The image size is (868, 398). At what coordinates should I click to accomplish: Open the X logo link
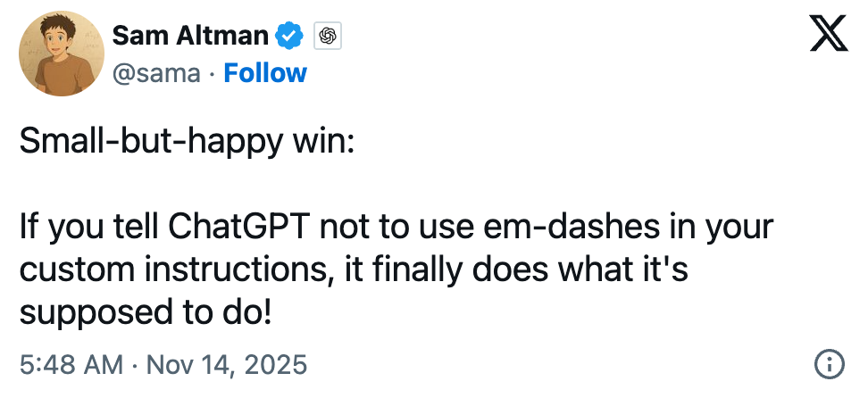(828, 37)
